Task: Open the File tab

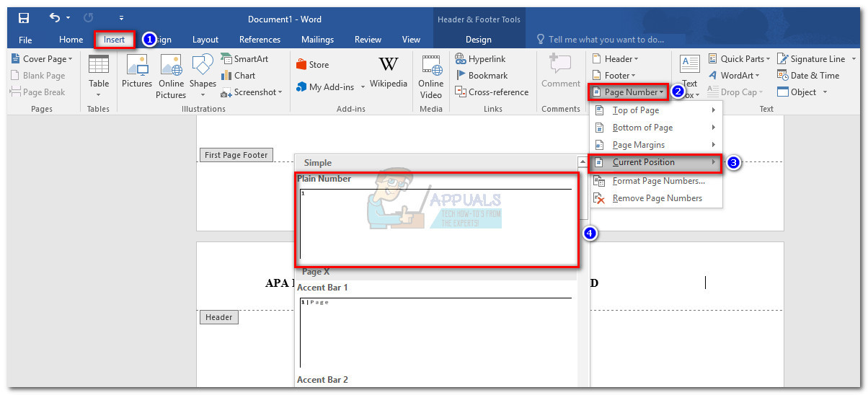Action: pos(25,40)
